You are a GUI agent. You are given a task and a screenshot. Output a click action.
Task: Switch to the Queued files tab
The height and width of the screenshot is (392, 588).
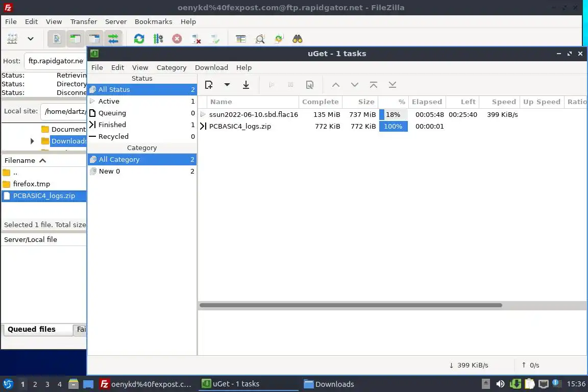click(37, 329)
